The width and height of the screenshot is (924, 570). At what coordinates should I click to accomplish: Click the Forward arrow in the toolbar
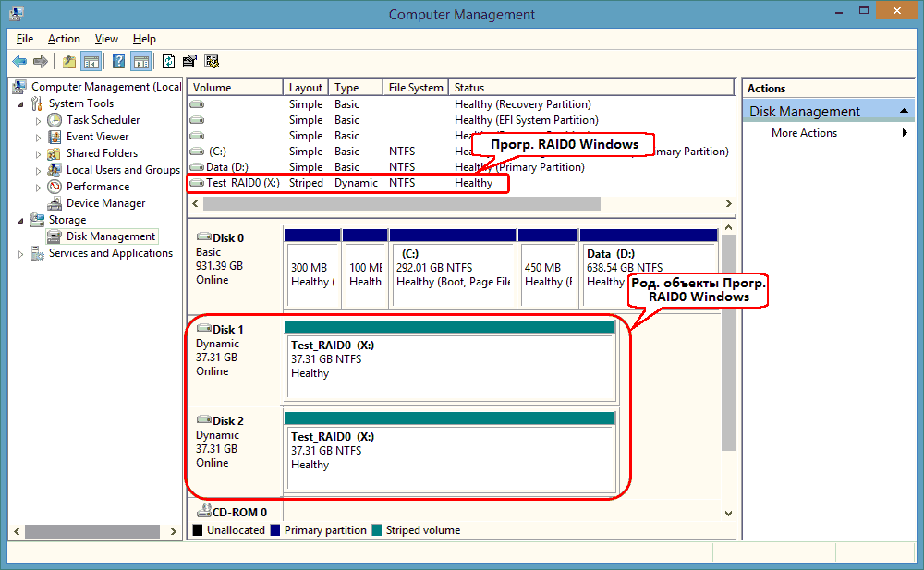(x=41, y=61)
